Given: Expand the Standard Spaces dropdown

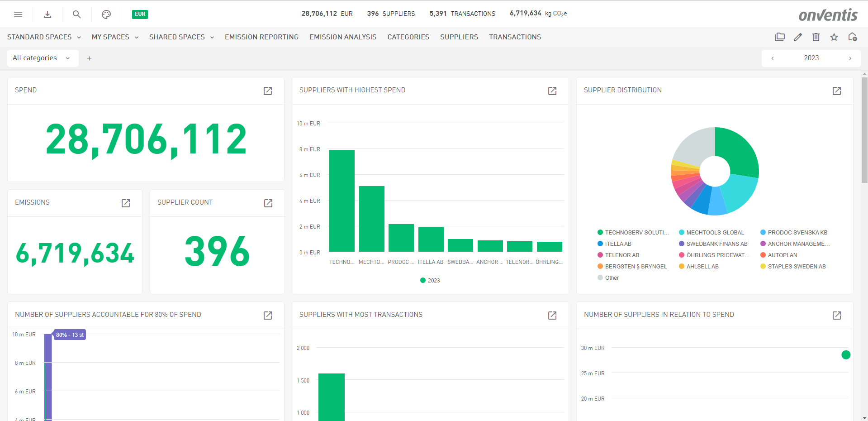Looking at the screenshot, I should coord(44,37).
